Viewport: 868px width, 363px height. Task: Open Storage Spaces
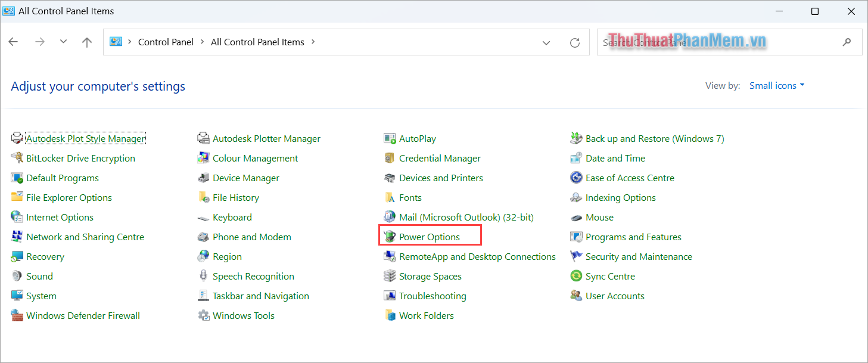coord(430,276)
